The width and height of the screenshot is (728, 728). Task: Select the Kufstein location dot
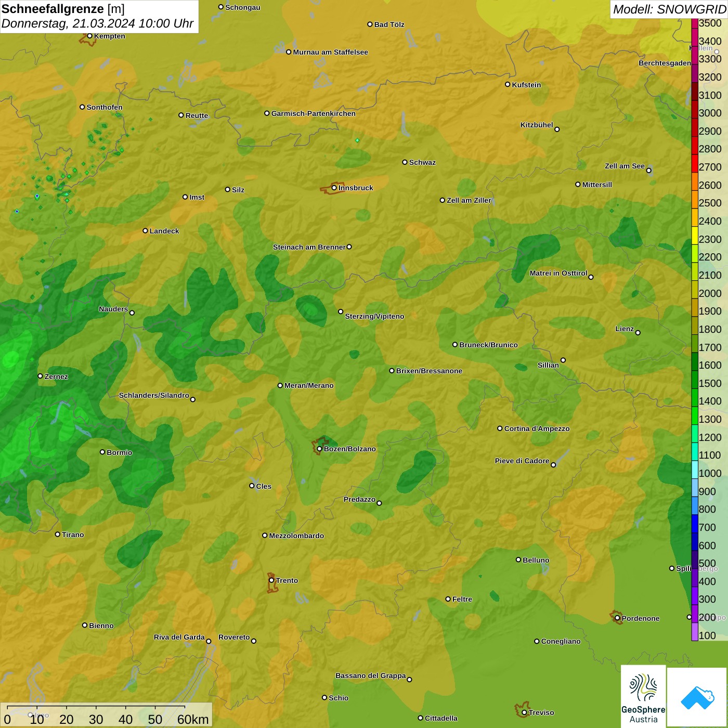click(508, 84)
